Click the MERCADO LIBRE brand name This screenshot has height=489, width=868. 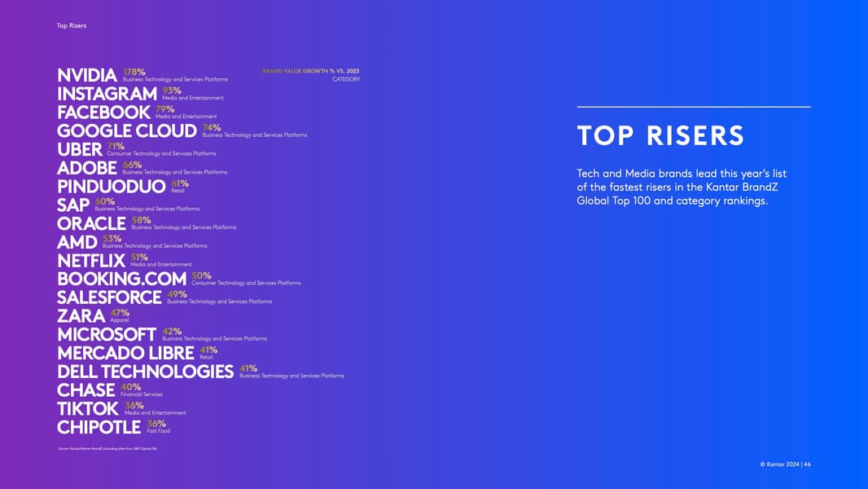coord(125,354)
